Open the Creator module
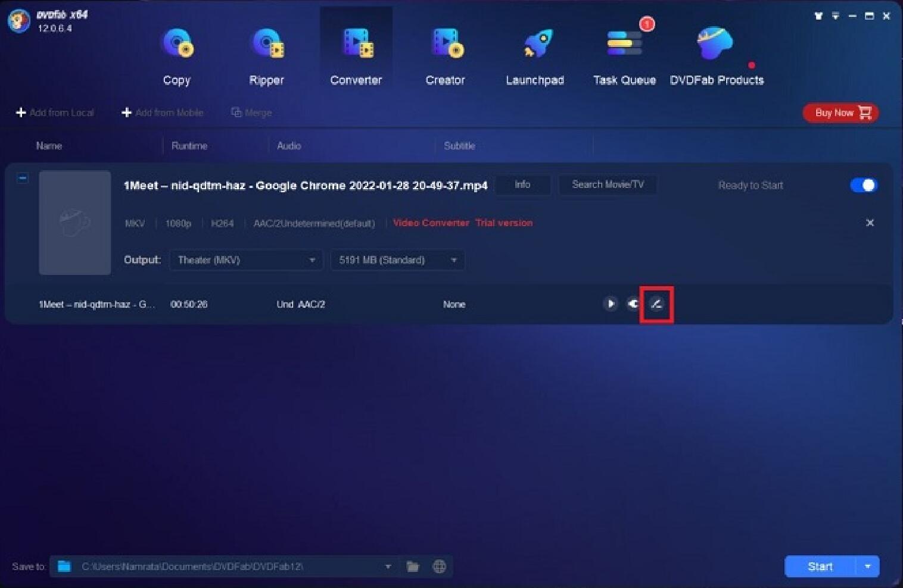The width and height of the screenshot is (903, 588). [x=446, y=57]
